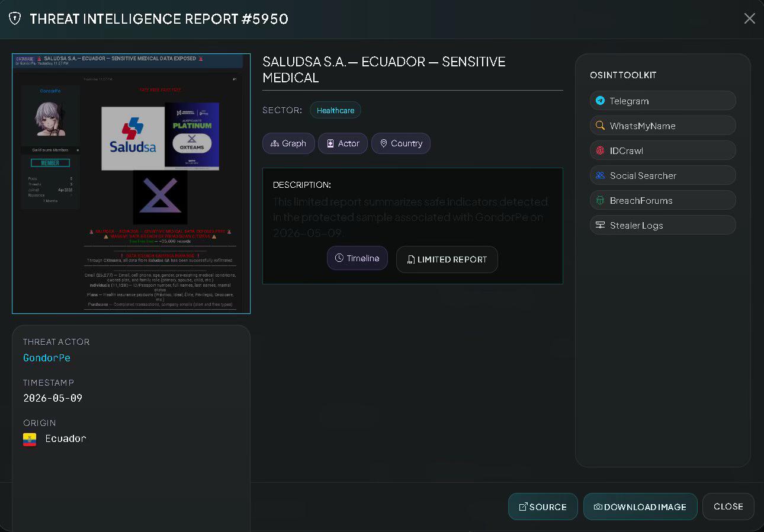Viewport: 764px width, 532px height.
Task: Launch WhatsMyName OSINT tool
Action: [x=663, y=126]
